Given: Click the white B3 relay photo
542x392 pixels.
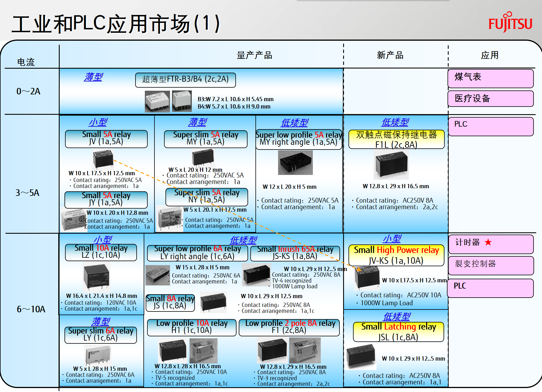Looking at the screenshot, I should (x=157, y=101).
